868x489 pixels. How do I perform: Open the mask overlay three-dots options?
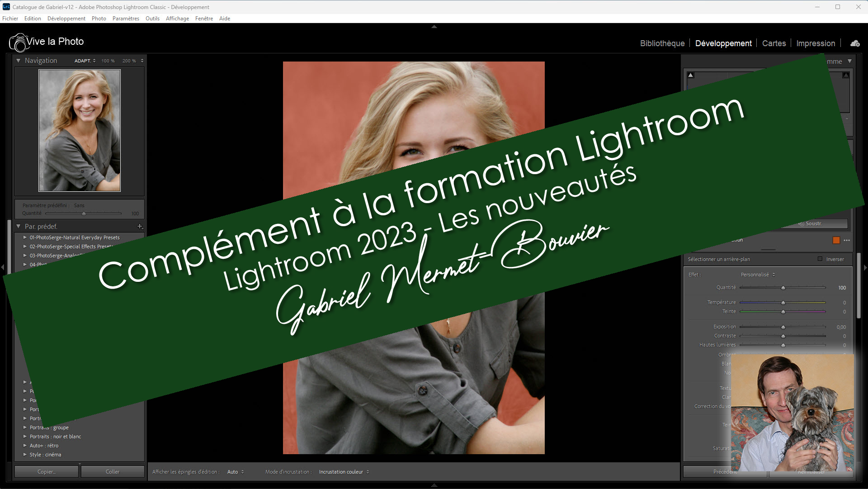coord(847,240)
